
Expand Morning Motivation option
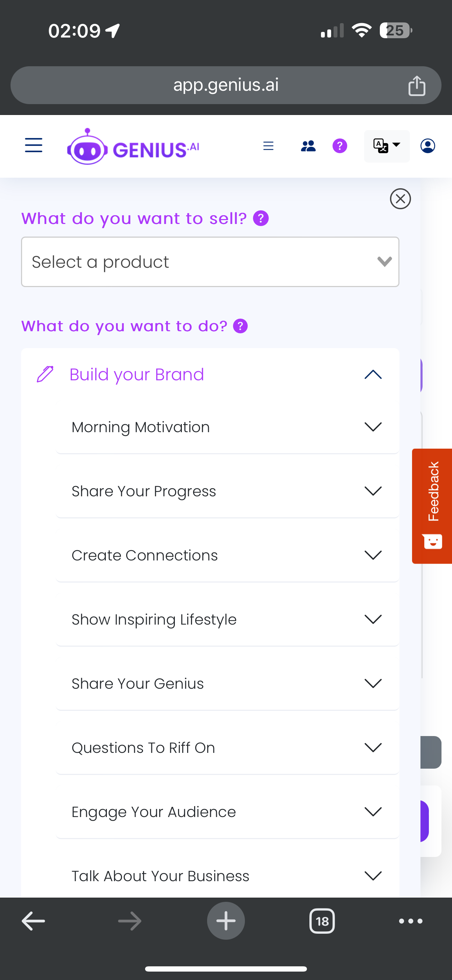pos(373,427)
